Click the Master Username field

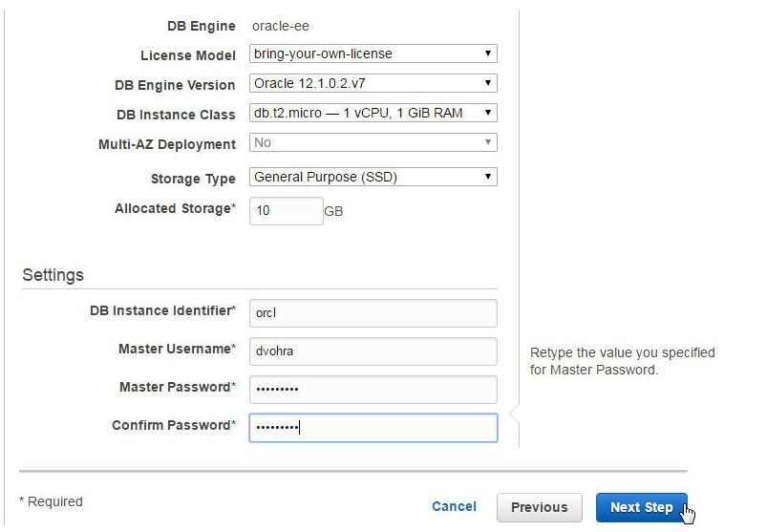tap(373, 351)
